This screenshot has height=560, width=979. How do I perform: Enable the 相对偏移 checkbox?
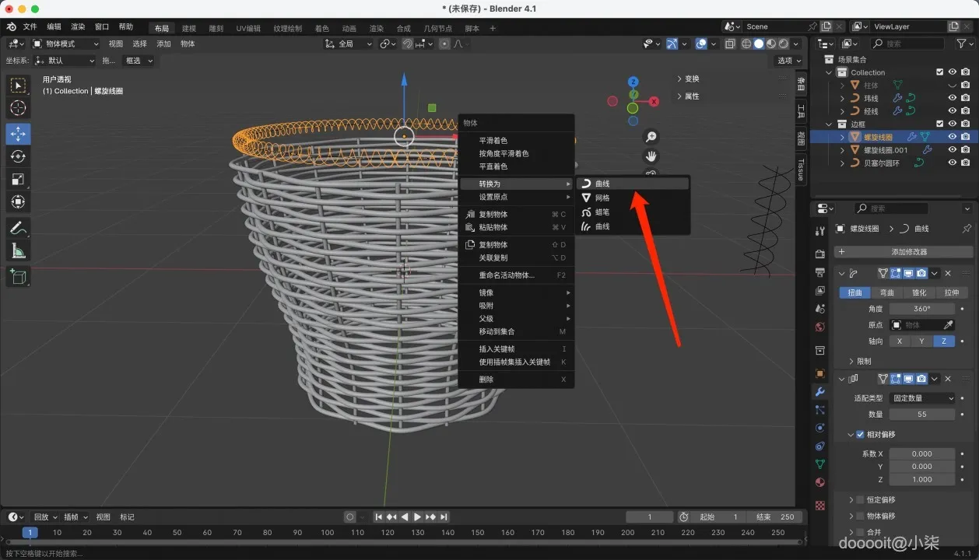point(860,435)
